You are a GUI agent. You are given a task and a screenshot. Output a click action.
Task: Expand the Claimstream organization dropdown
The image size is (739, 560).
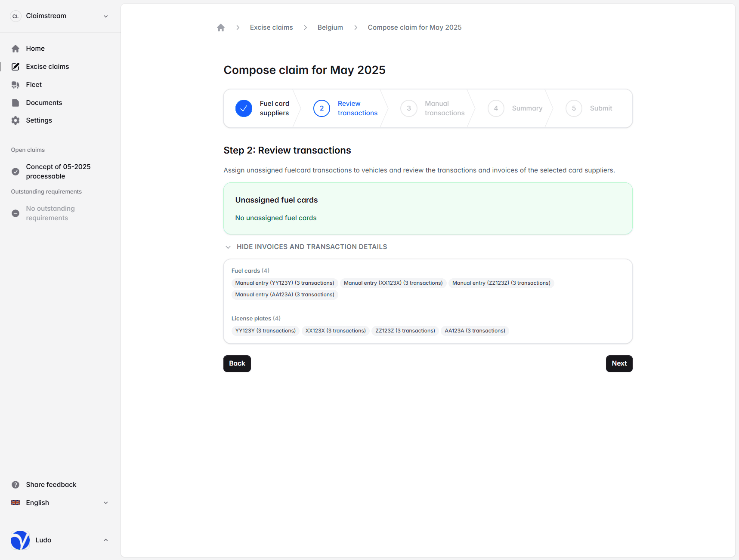(105, 16)
